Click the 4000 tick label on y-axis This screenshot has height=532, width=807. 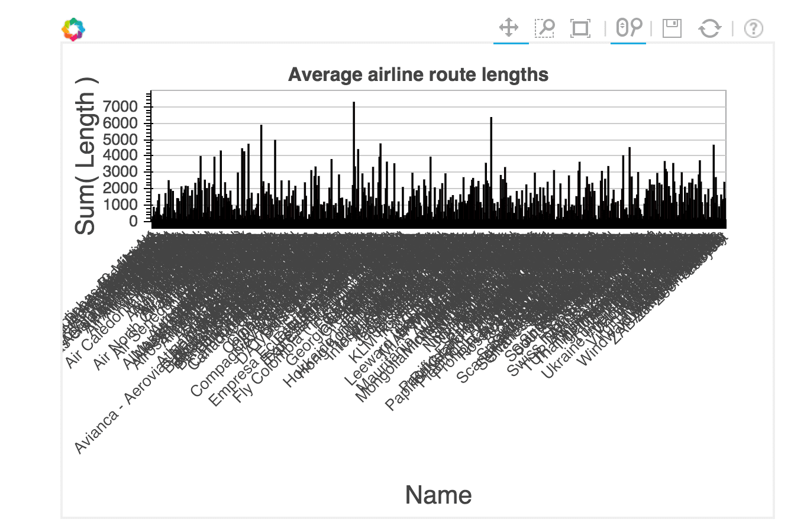point(120,156)
